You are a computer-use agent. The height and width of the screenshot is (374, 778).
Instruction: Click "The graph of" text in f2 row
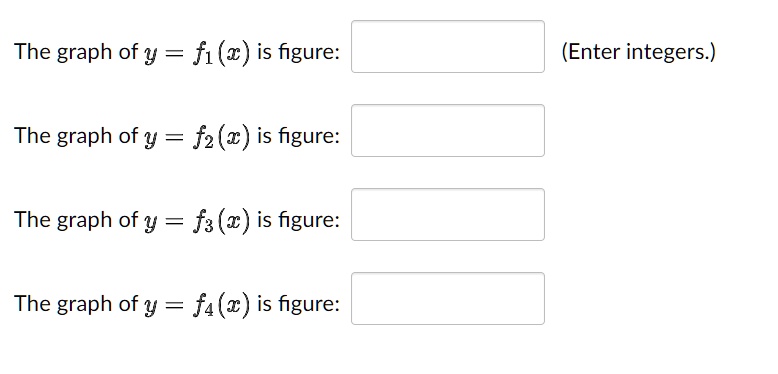[76, 135]
